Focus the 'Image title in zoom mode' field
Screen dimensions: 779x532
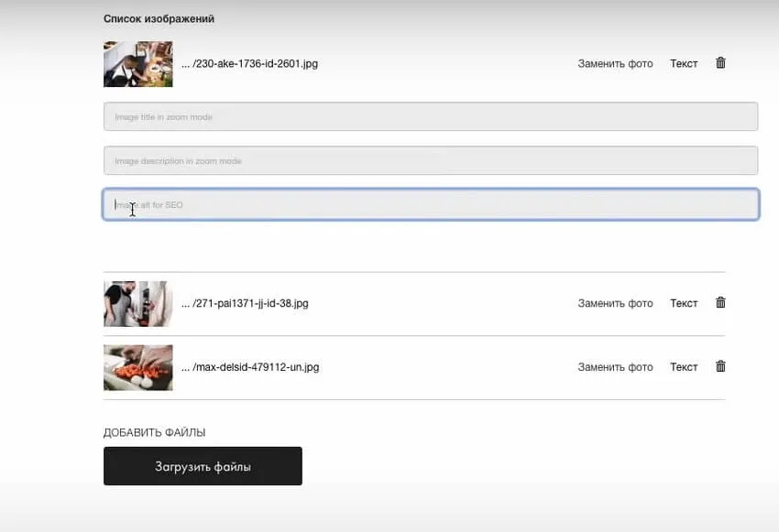(431, 117)
